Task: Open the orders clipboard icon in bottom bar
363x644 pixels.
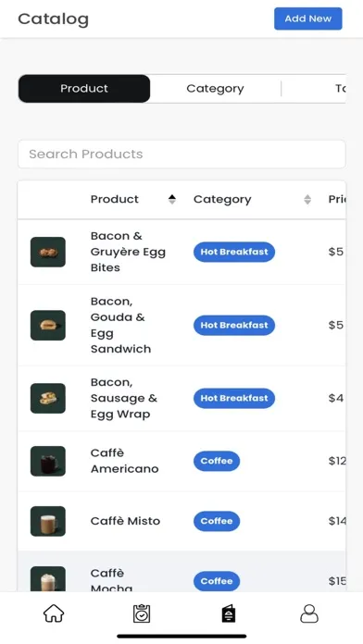Action: pyautogui.click(x=142, y=614)
